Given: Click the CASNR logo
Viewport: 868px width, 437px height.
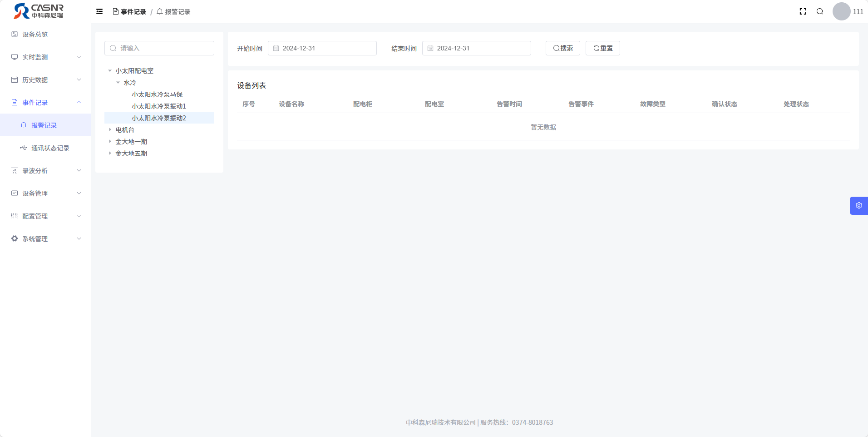Looking at the screenshot, I should point(39,11).
